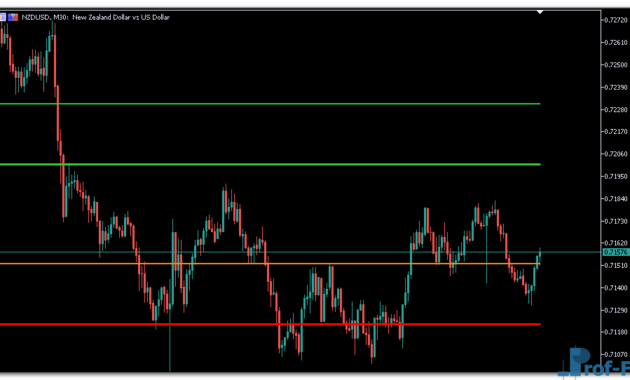Screen dimensions: 630x380
Task: Click the 0.72390 price scale label
Action: (616, 88)
